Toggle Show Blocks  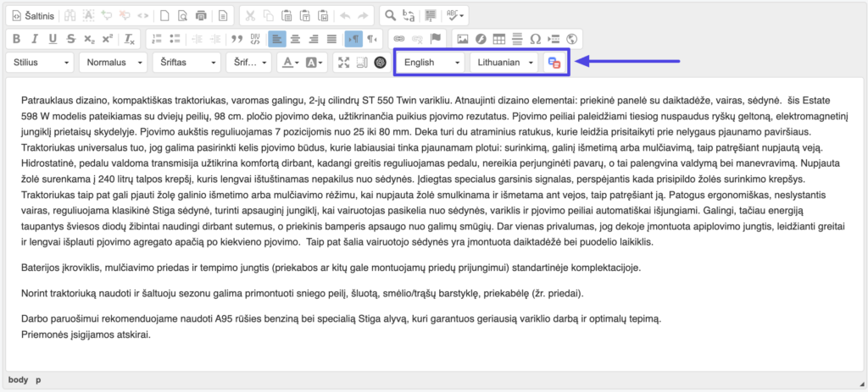coord(362,63)
